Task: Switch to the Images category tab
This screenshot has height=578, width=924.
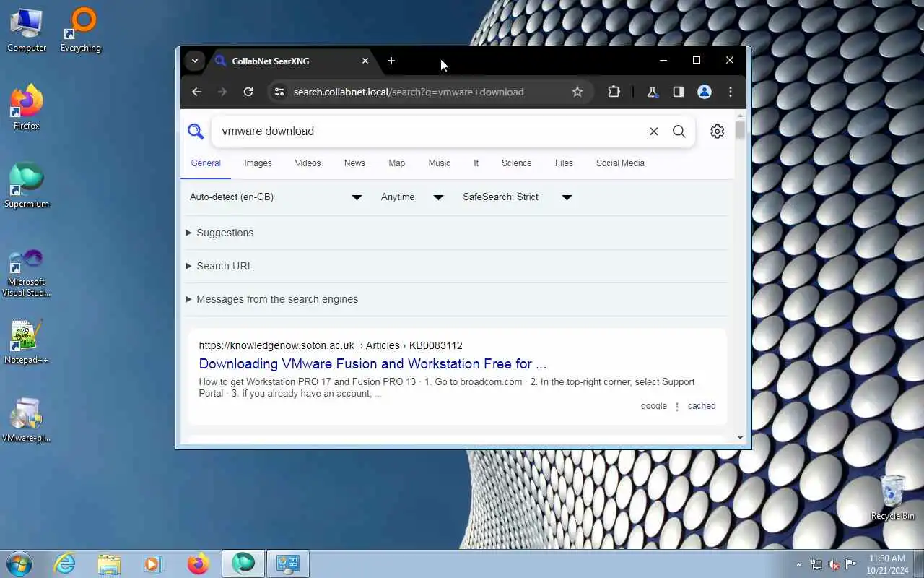Action: 258,163
